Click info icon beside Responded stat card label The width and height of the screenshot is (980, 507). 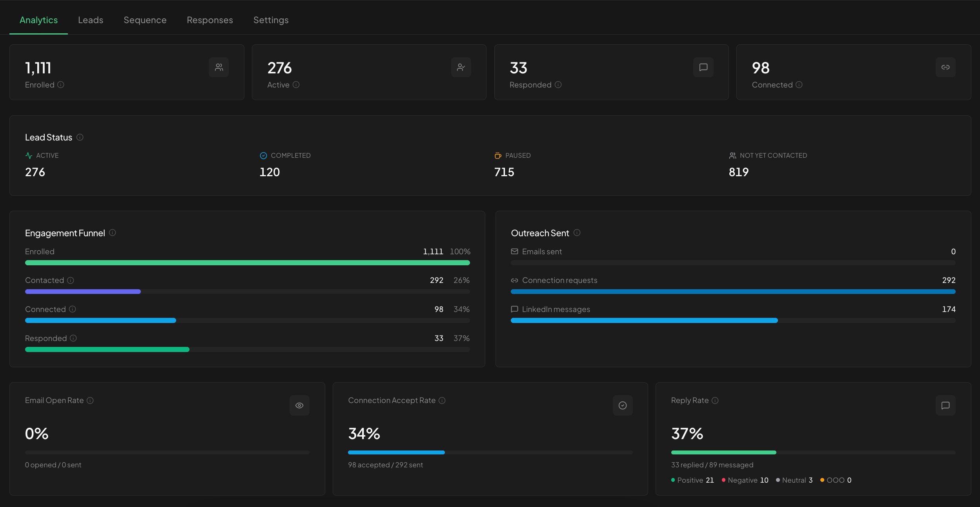click(558, 85)
